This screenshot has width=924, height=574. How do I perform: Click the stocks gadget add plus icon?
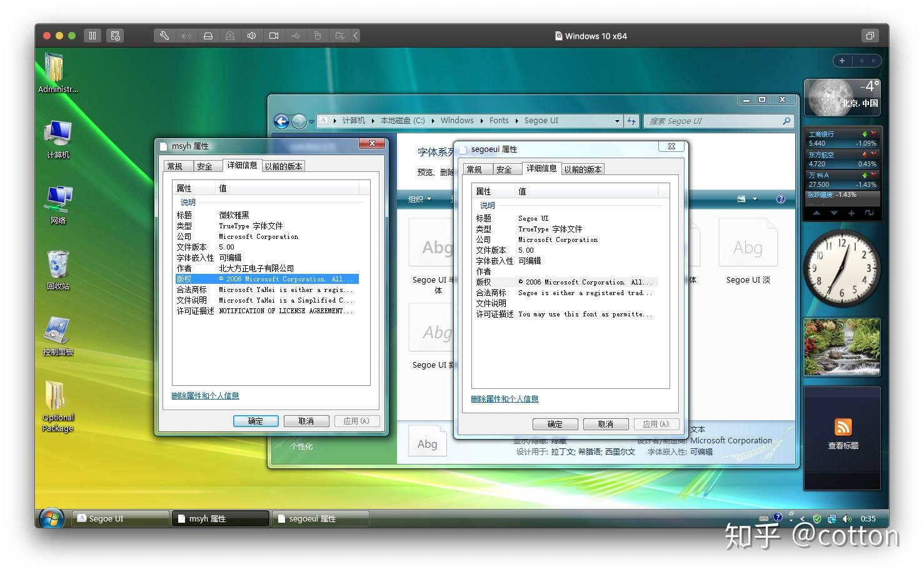pos(851,213)
